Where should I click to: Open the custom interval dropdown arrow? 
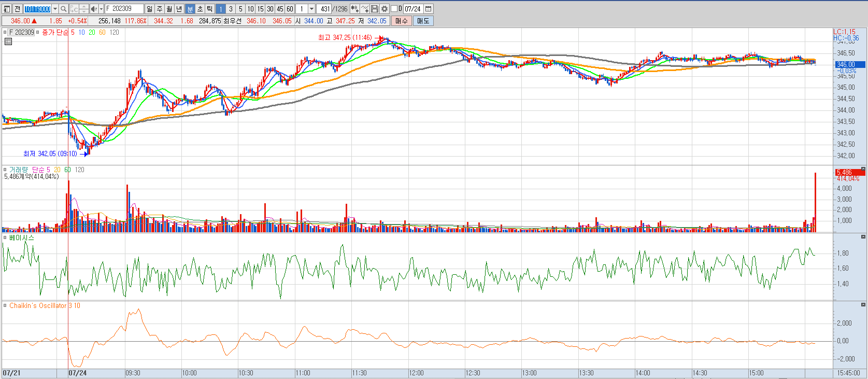tap(311, 9)
